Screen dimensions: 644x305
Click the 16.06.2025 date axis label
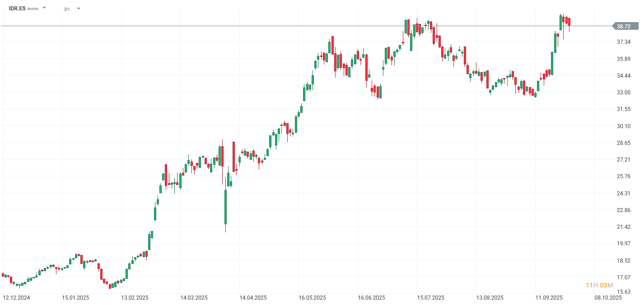[371, 298]
